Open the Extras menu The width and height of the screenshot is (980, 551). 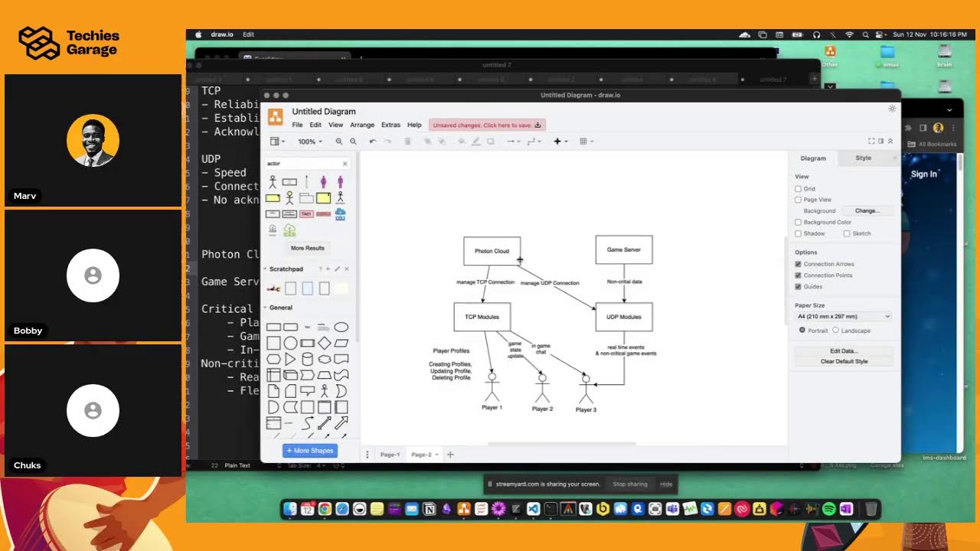point(390,125)
